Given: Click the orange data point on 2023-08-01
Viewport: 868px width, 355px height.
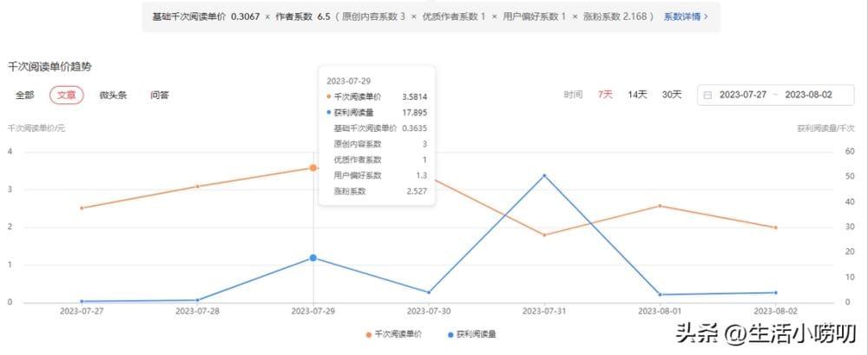Looking at the screenshot, I should coord(660,206).
